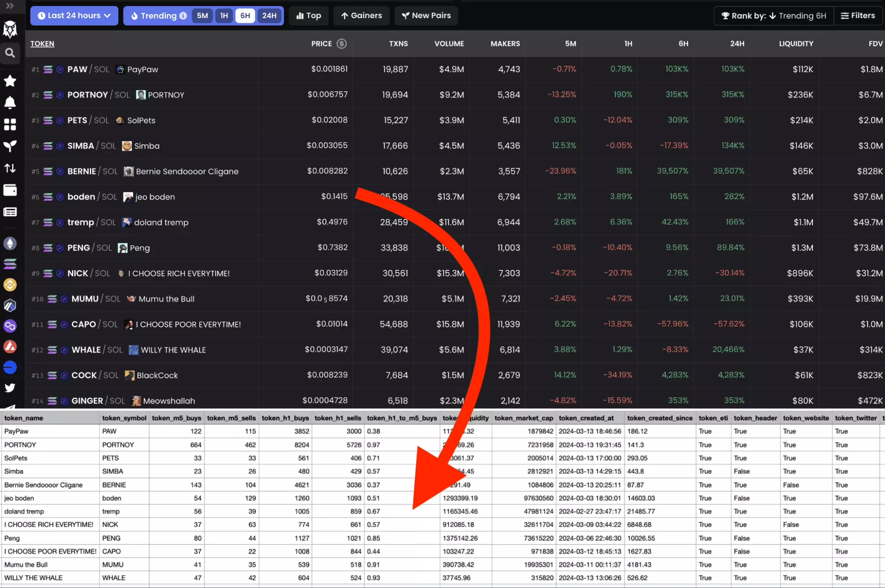This screenshot has width=885, height=588.
Task: Switch to the Gainers view
Action: [361, 15]
